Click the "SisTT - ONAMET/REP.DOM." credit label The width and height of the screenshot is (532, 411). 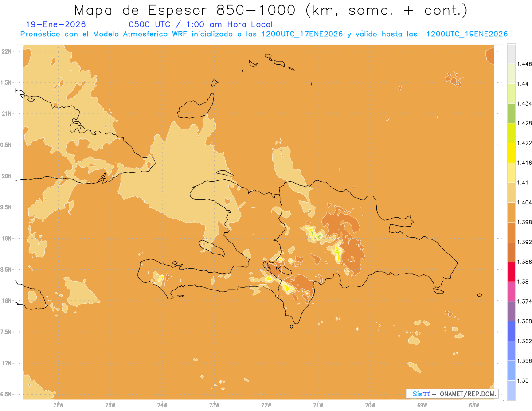452,394
